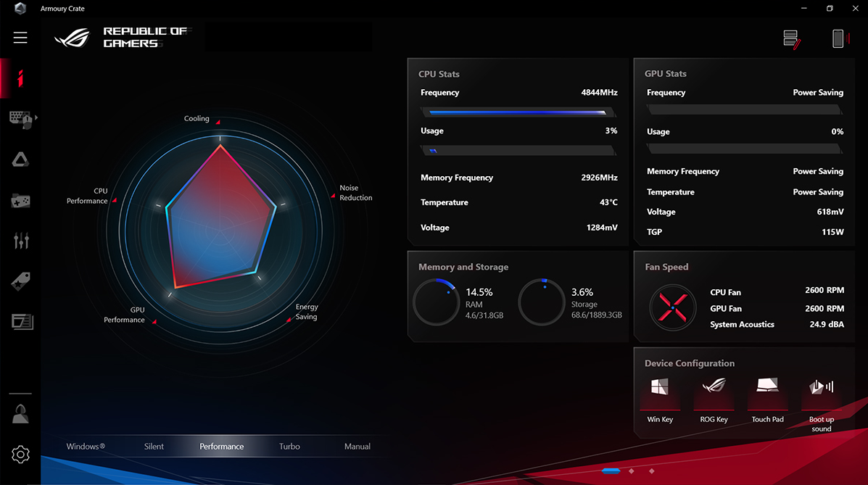Screen dimensions: 868x485
Task: Click the CPU Usage progress bar
Action: (518, 151)
